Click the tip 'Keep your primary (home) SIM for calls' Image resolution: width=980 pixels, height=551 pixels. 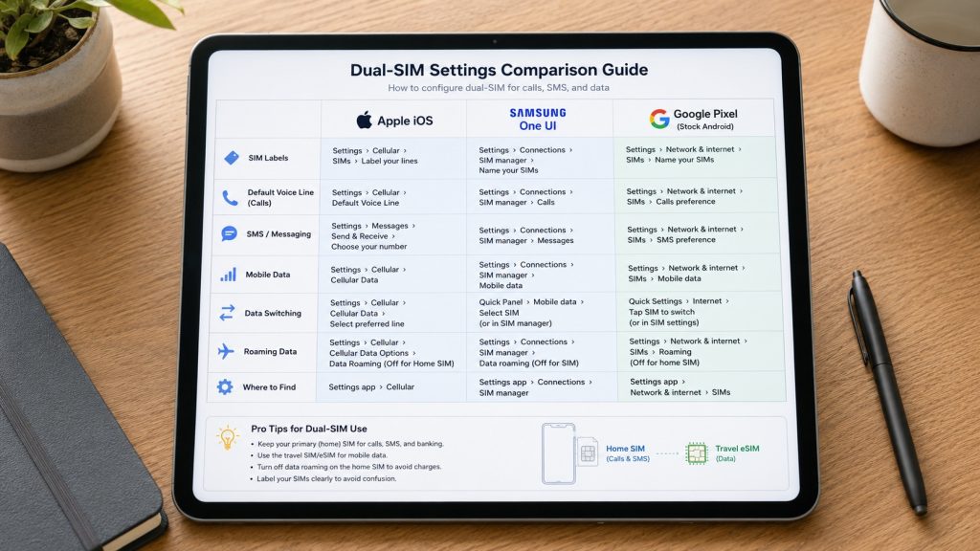pyautogui.click(x=350, y=444)
